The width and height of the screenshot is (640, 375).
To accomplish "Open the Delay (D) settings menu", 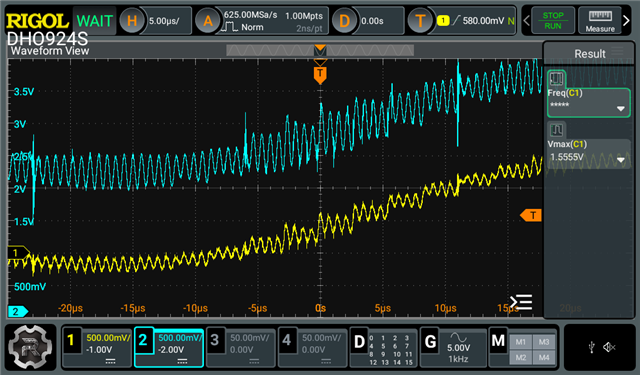I will click(x=344, y=20).
